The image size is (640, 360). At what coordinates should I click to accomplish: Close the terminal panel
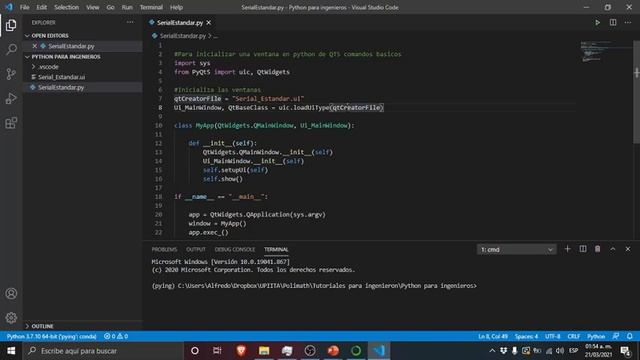pos(628,249)
